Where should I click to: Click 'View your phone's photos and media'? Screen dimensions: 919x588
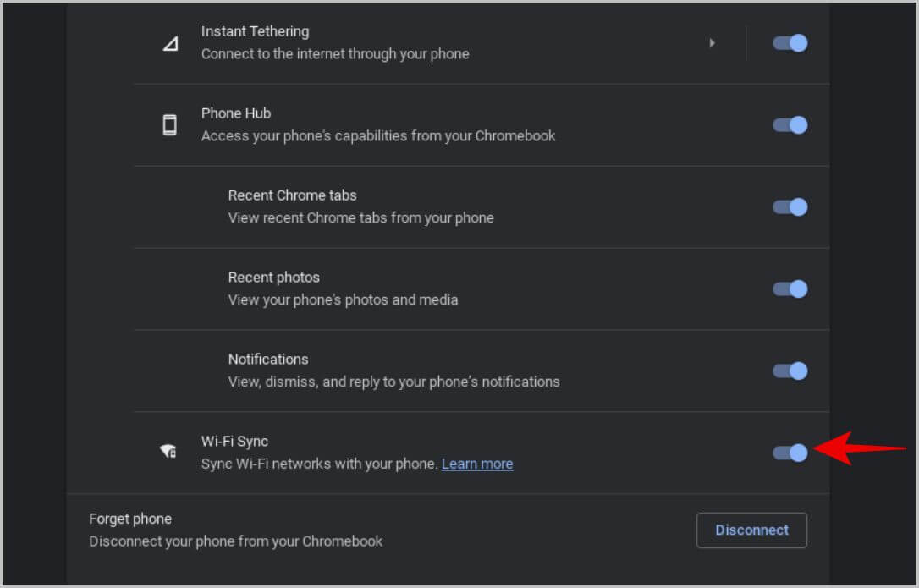click(x=343, y=300)
